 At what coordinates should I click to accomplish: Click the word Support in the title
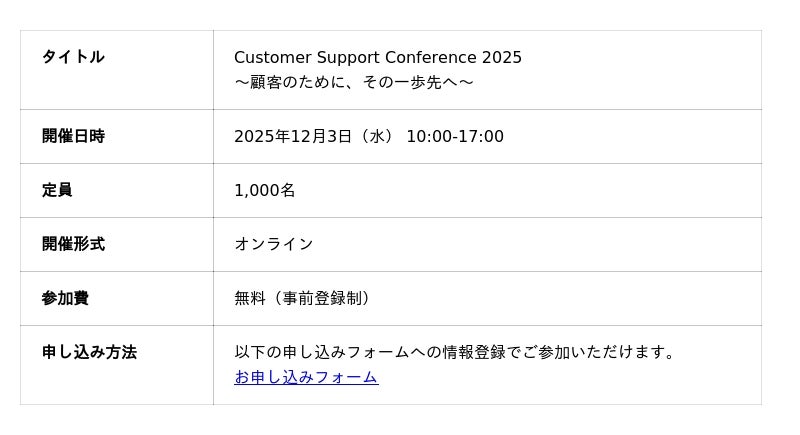point(347,58)
